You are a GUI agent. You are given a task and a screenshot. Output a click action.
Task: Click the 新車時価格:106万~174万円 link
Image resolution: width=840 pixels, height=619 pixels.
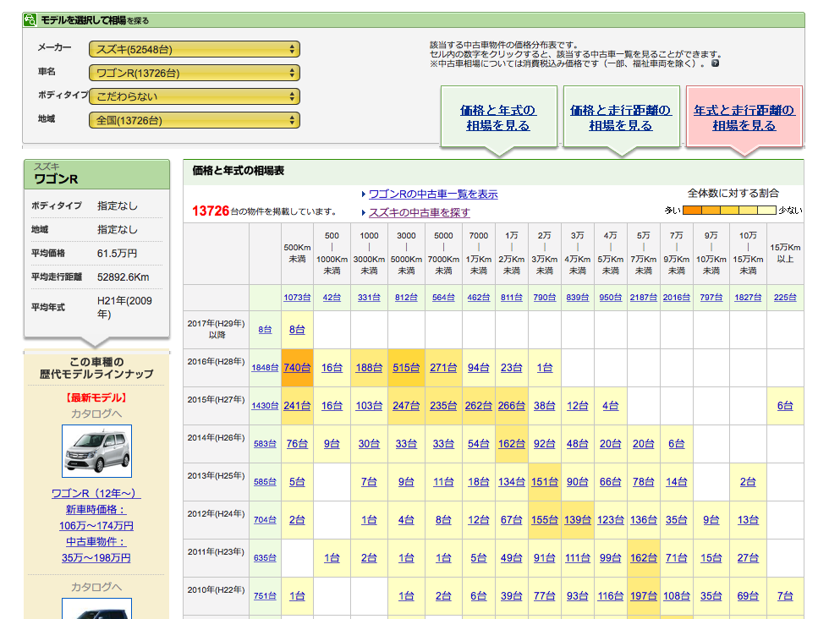click(96, 518)
